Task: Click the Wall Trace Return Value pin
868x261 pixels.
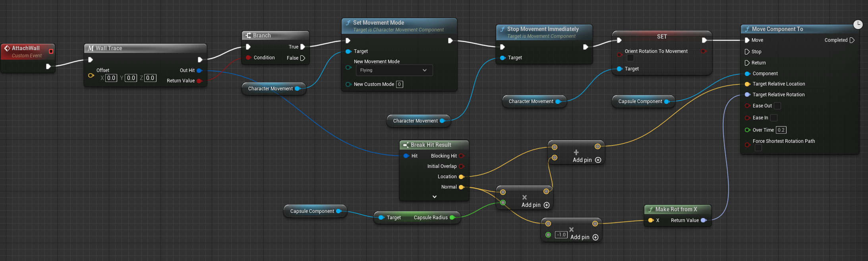Action: (199, 81)
